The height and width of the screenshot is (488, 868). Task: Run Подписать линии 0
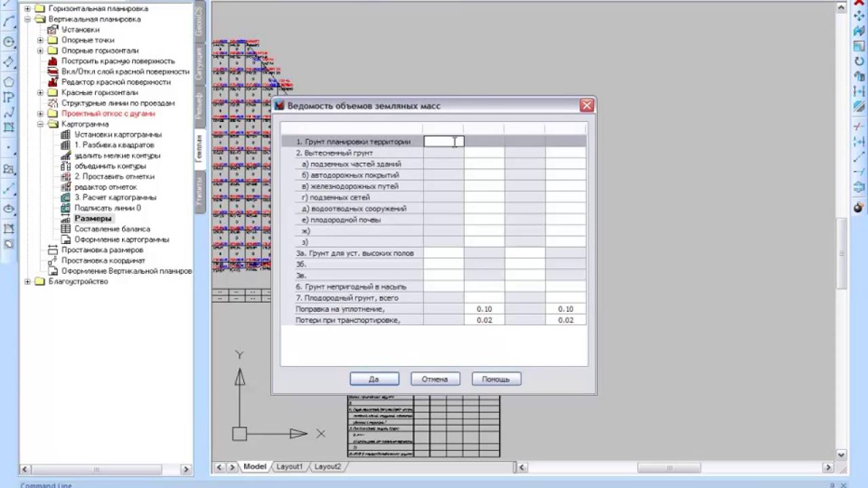pos(108,208)
